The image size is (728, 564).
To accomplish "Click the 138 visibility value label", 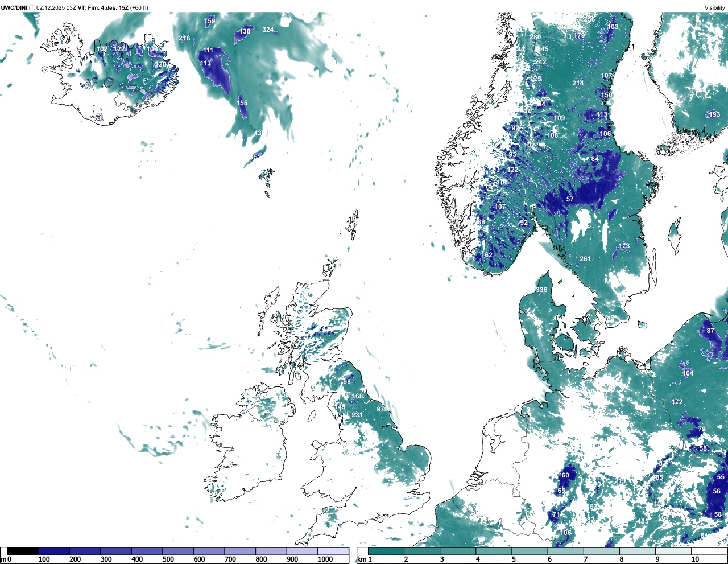I will click(245, 31).
